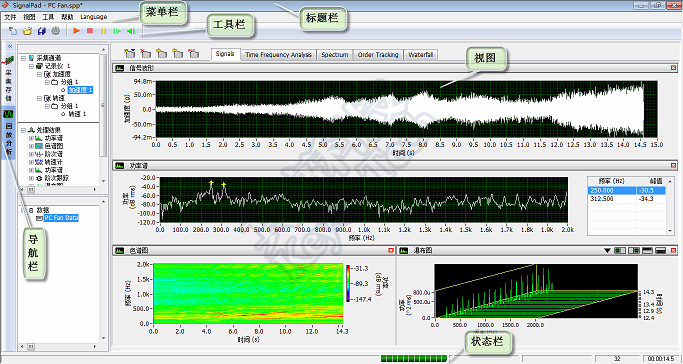The width and height of the screenshot is (683, 364).
Task: Click the yellow peak marker near 250 Hz
Action: 211,182
